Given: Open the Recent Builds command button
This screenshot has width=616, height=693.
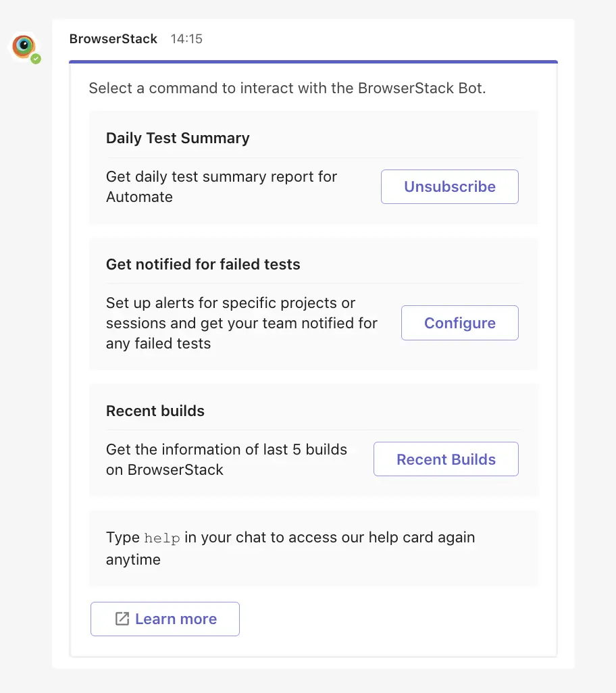Looking at the screenshot, I should click(x=446, y=459).
